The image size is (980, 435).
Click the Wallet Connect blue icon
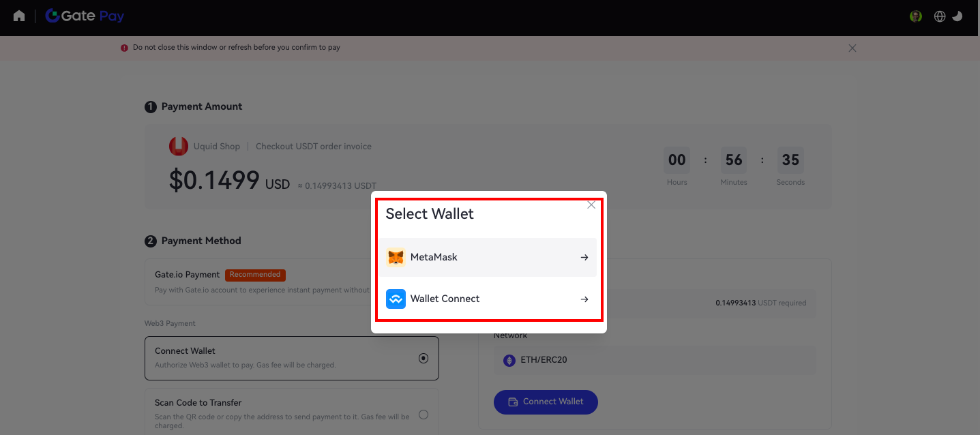pos(396,299)
